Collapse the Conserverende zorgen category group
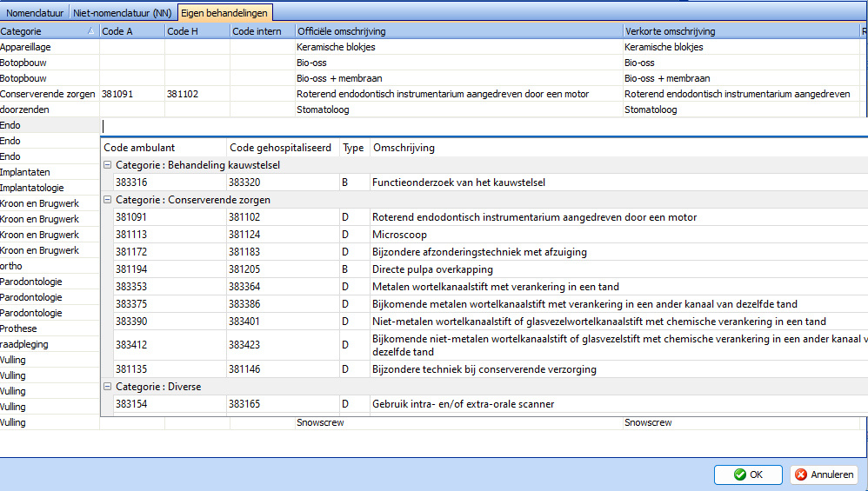 107,200
